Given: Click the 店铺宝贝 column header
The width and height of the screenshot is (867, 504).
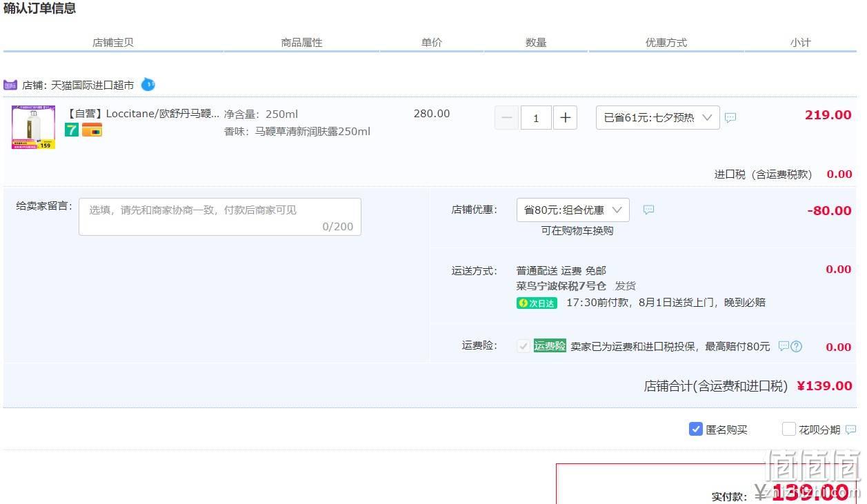Looking at the screenshot, I should pos(113,43).
